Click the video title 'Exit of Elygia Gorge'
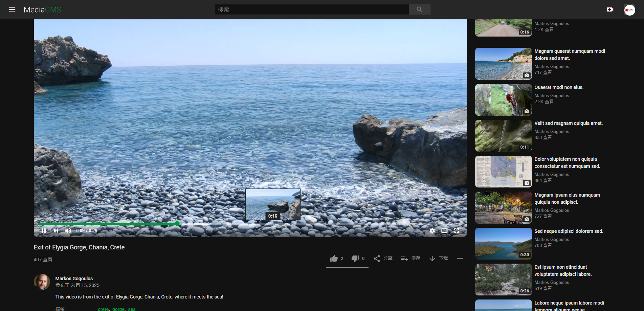Screen dimensions: 644x311 (79, 247)
